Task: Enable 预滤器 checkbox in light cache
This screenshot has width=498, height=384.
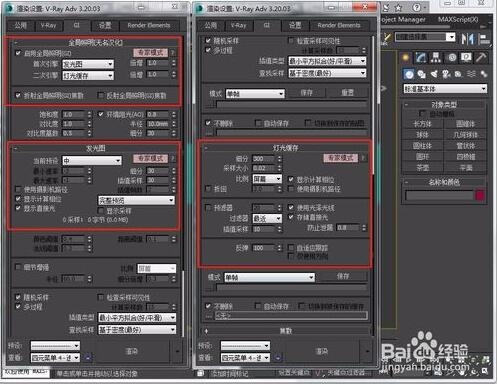Action: click(208, 208)
